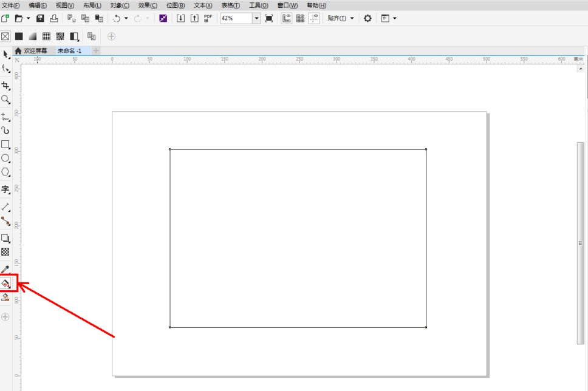
Task: Select the Interactive Fill tool in toolbox
Action: [5, 284]
